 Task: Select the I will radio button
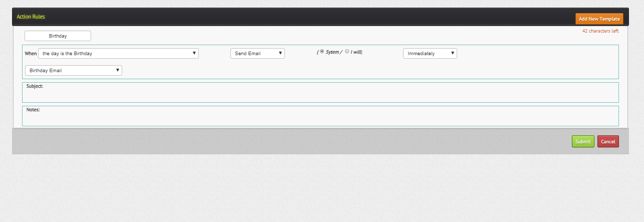pyautogui.click(x=347, y=52)
